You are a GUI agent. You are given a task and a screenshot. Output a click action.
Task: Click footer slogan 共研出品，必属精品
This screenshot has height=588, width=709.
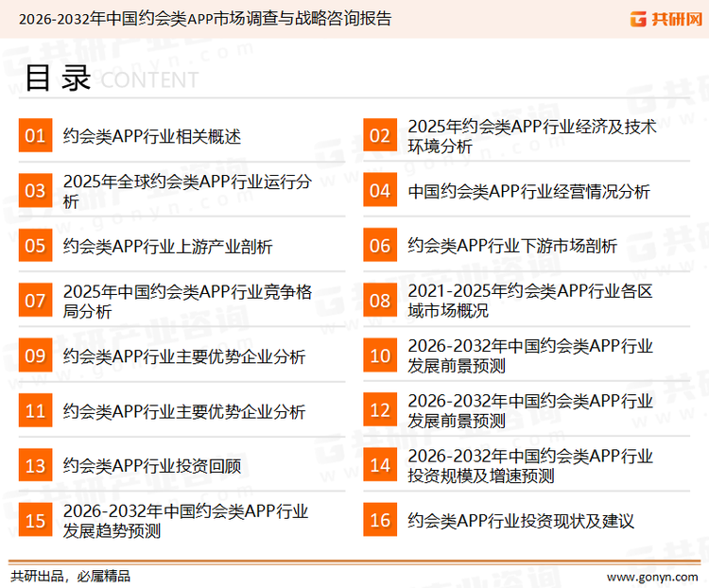click(x=71, y=577)
